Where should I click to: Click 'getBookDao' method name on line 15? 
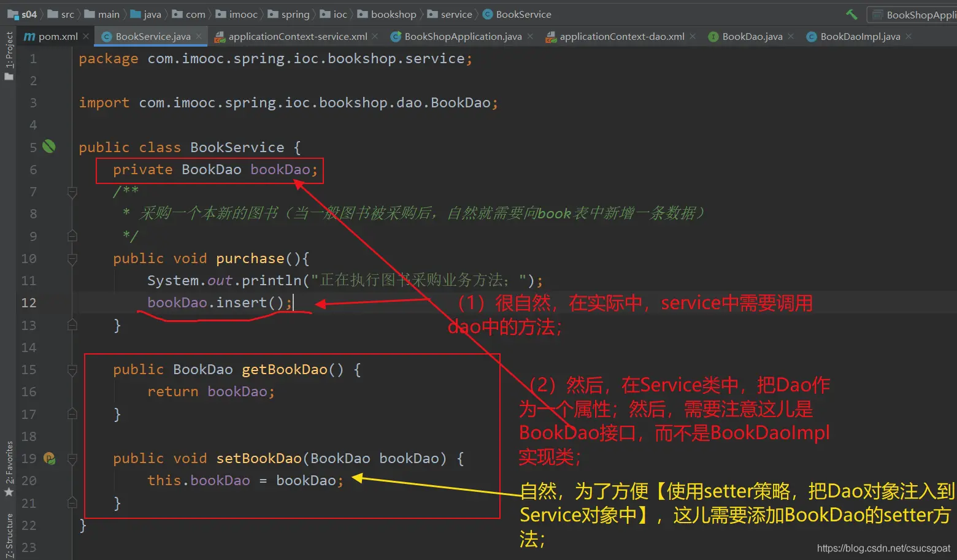tap(285, 369)
